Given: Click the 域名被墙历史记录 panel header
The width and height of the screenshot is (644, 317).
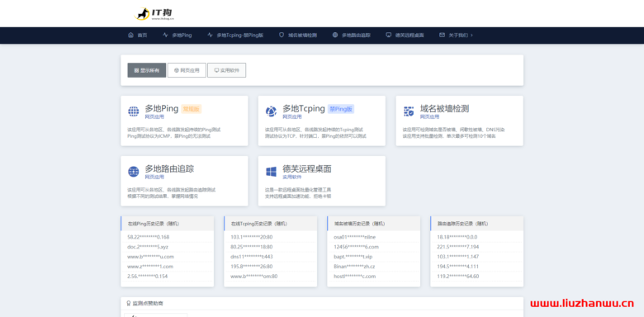Looking at the screenshot, I should [x=374, y=224].
